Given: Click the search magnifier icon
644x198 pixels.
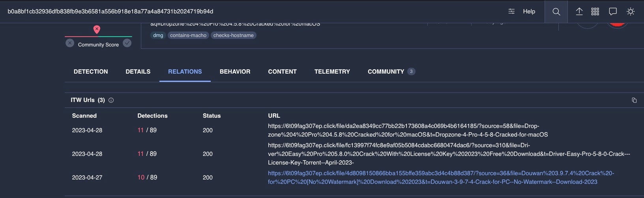Looking at the screenshot, I should pyautogui.click(x=556, y=11).
